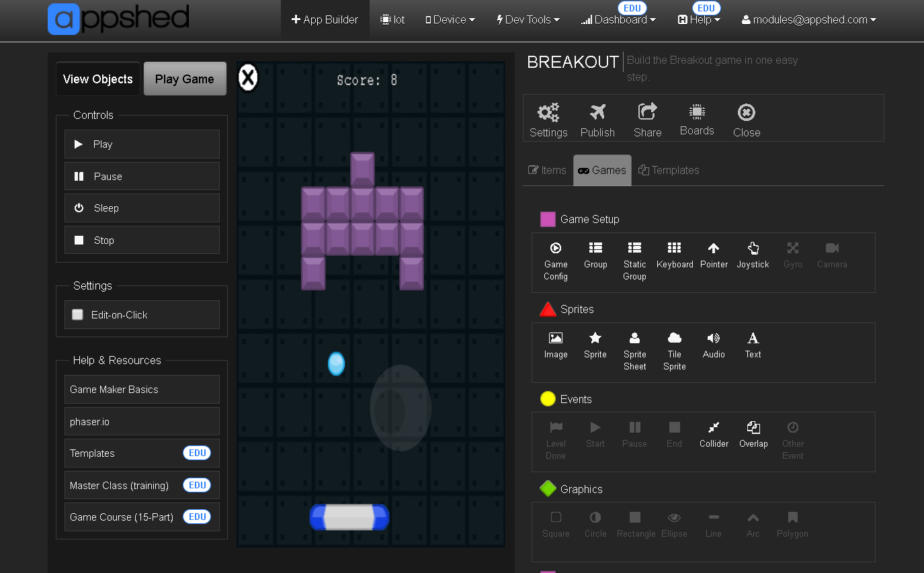Switch to the Templates tab

(668, 170)
